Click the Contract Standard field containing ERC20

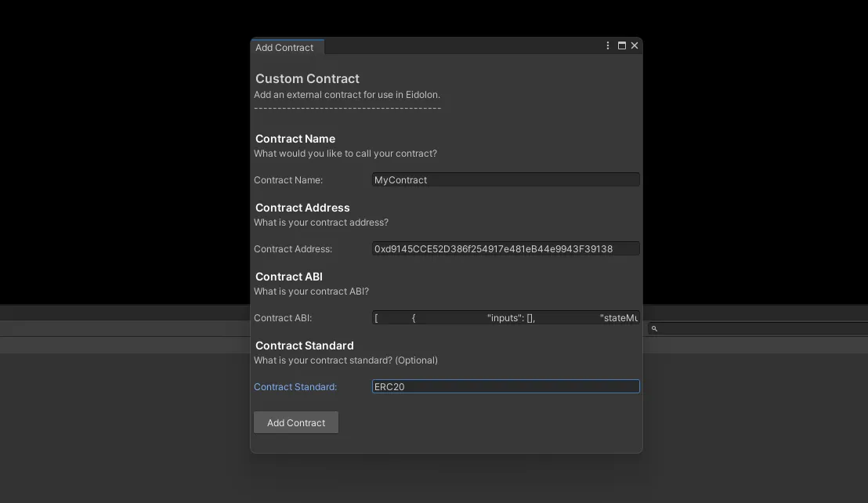(x=505, y=387)
